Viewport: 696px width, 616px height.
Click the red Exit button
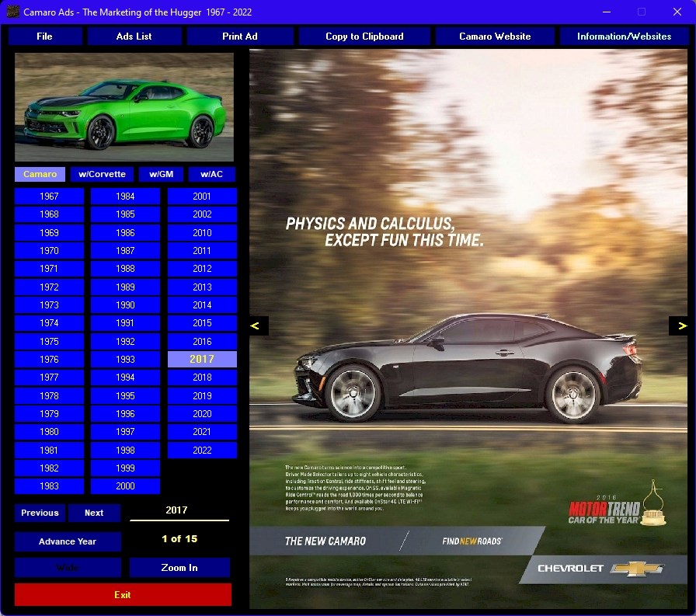click(x=123, y=595)
